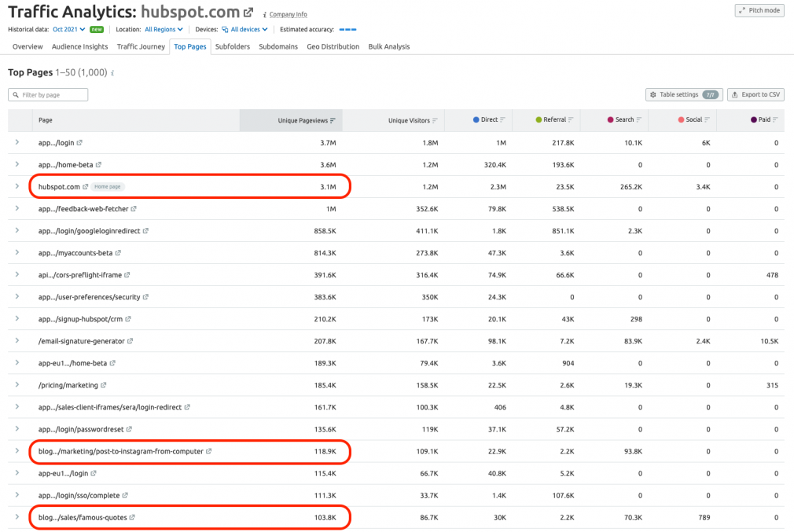Open external link icon for sera/login-redirect page
The width and height of the screenshot is (794, 532).
click(x=187, y=407)
